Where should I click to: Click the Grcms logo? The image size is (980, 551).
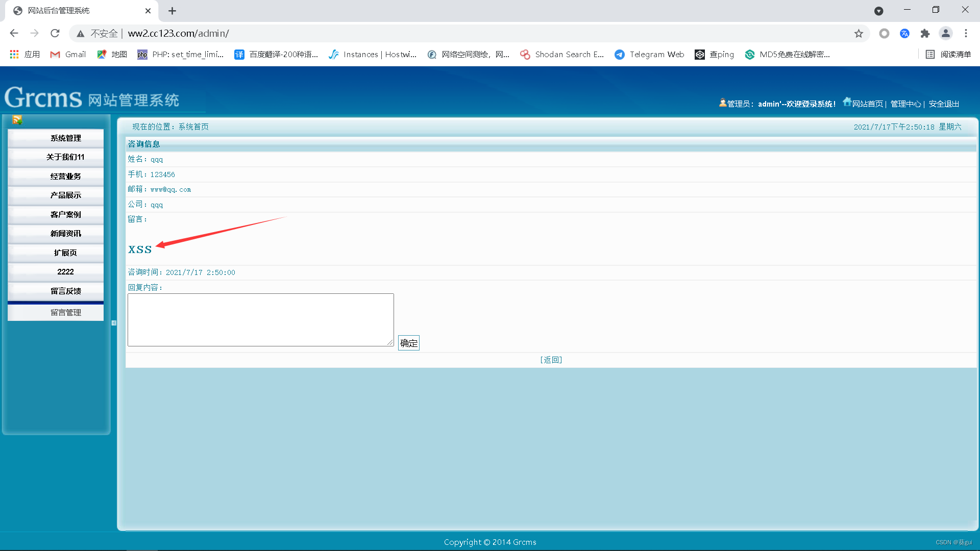coord(92,97)
